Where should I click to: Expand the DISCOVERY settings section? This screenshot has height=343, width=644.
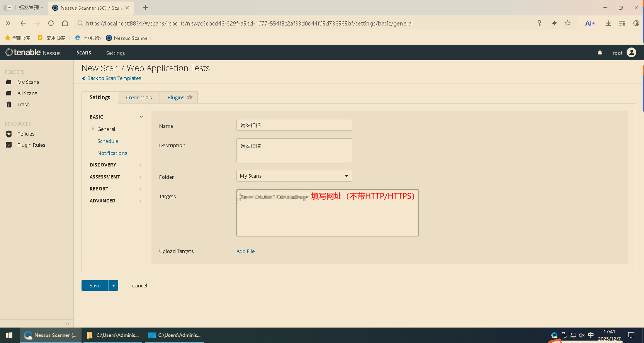[116, 165]
